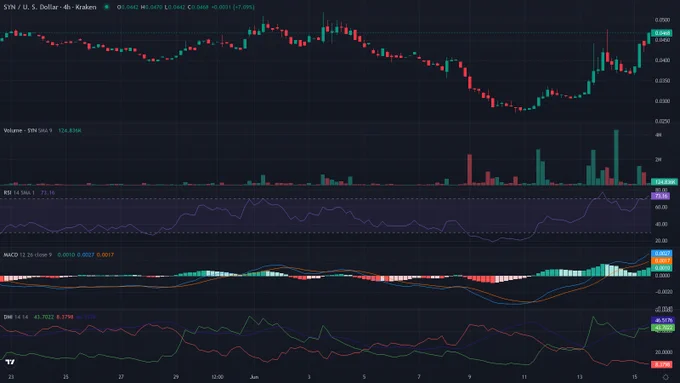Click the Jun date label on time axis
This screenshot has height=383, width=680.
pyautogui.click(x=254, y=377)
